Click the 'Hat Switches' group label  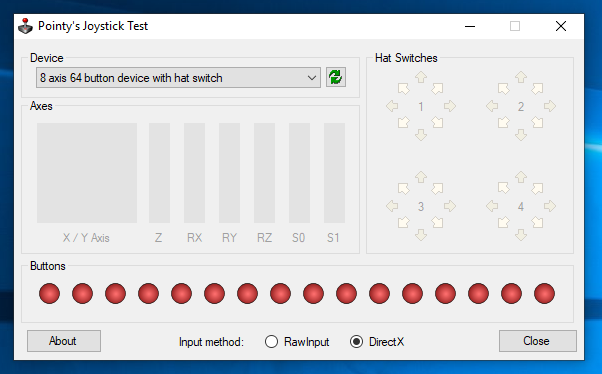406,58
